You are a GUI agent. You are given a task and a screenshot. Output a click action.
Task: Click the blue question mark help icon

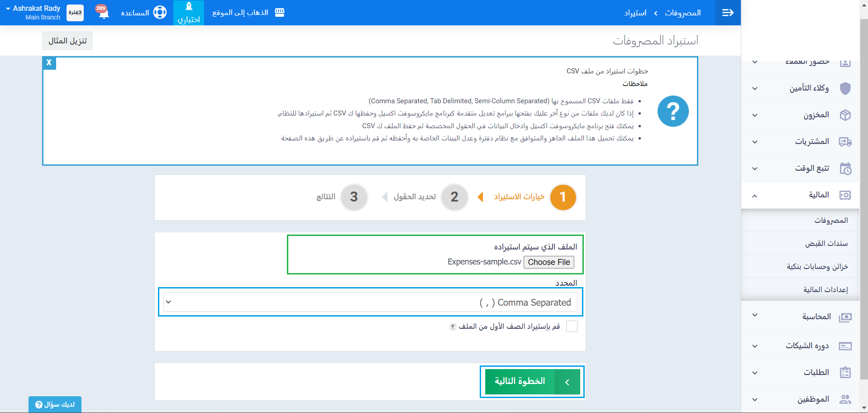pos(672,111)
